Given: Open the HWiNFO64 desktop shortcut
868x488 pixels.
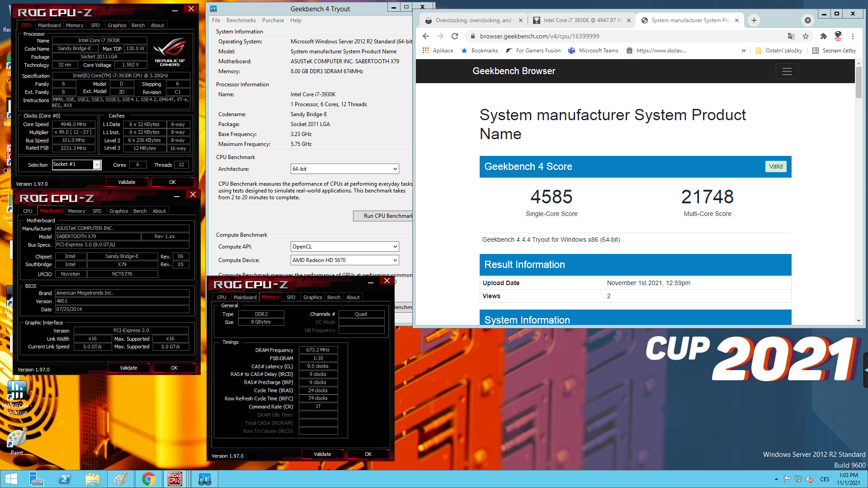Looking at the screenshot, I should pyautogui.click(x=17, y=397).
